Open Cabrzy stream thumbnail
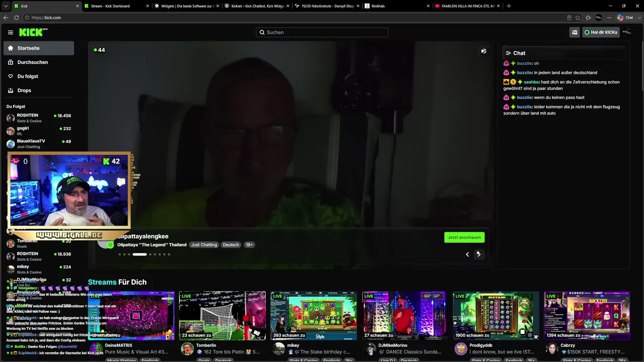This screenshot has height=362, width=644. click(x=587, y=315)
